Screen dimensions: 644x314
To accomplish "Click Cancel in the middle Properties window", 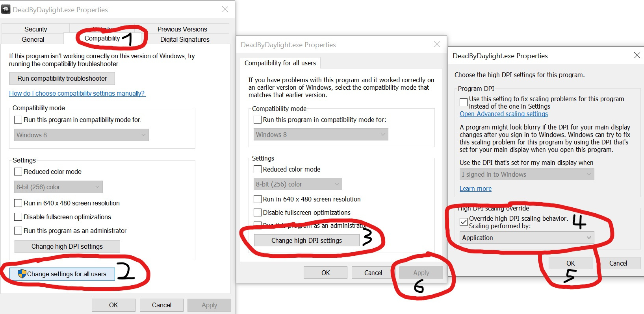I will (373, 273).
